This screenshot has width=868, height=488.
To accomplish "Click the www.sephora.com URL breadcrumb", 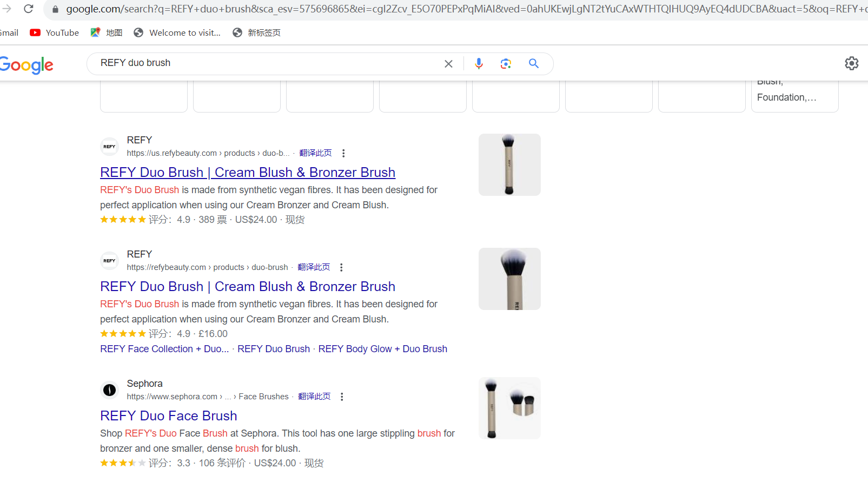I will click(x=208, y=397).
